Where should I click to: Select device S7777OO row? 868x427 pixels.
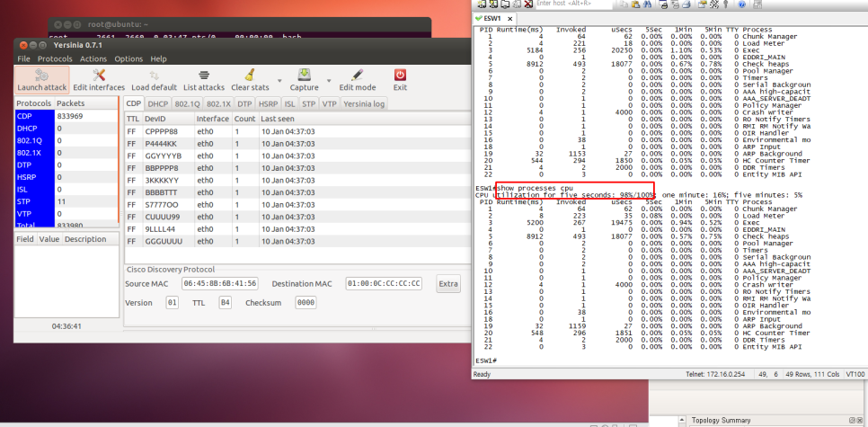pos(297,204)
